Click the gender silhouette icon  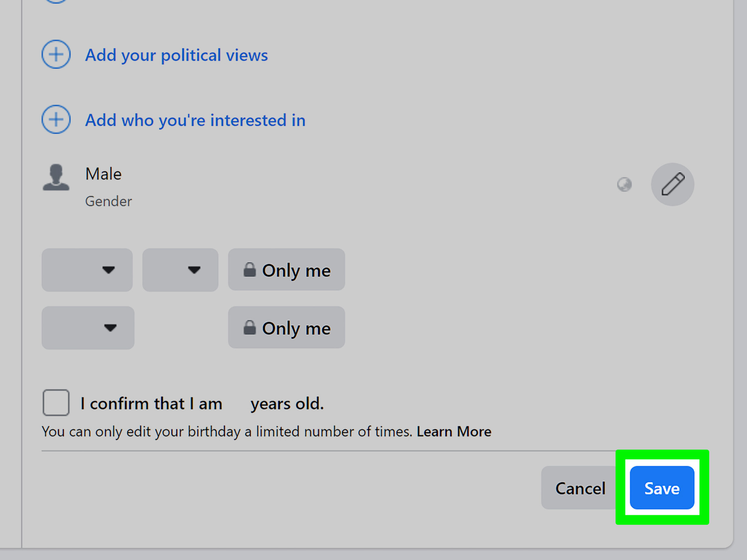click(x=56, y=178)
